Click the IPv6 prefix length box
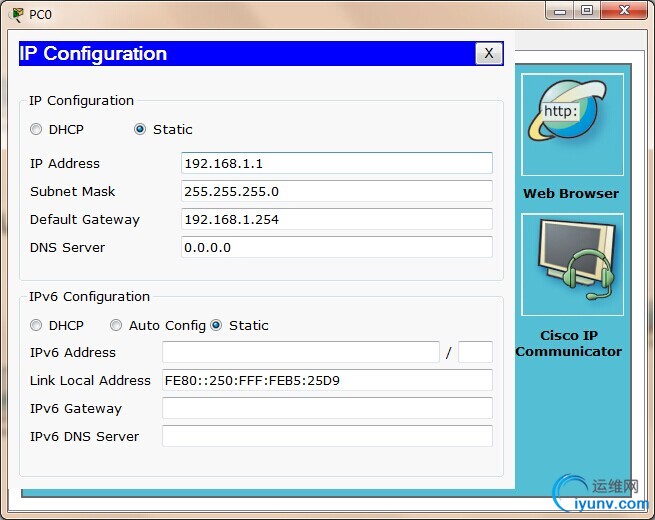Screen dimensions: 655x520 point(475,352)
